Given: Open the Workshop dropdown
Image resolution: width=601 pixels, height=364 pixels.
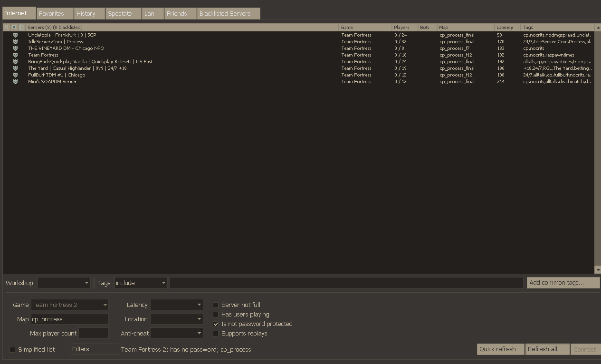Looking at the screenshot, I should point(64,283).
